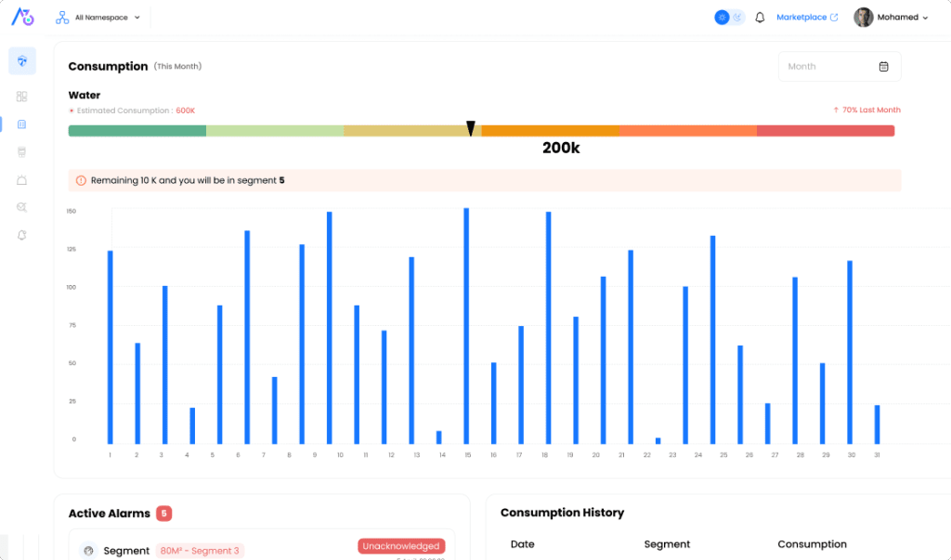Click the app logo in top-left corner
The image size is (951, 560).
(22, 17)
